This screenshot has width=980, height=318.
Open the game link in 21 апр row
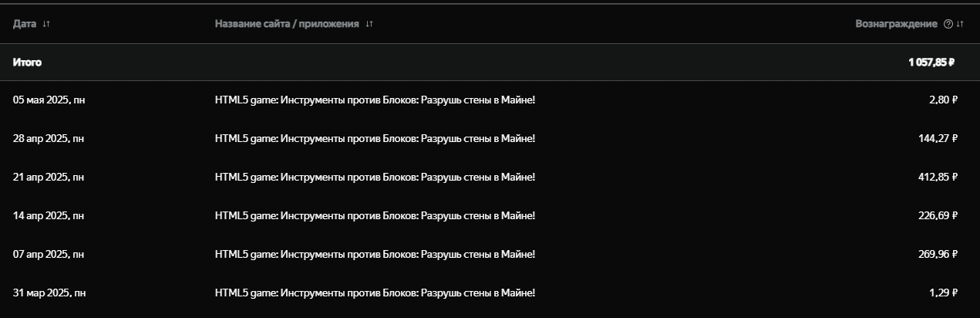(375, 177)
